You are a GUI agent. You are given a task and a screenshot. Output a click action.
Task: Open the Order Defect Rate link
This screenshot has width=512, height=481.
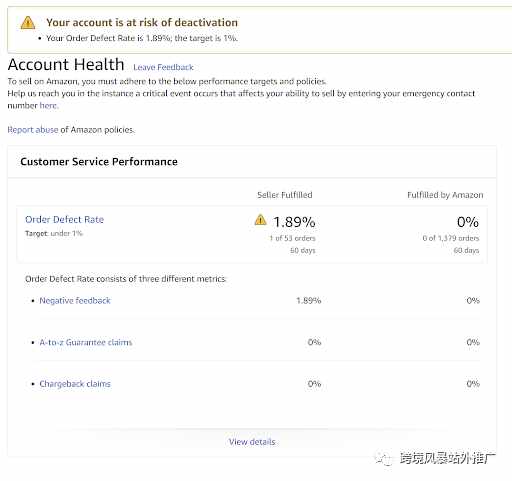(64, 219)
